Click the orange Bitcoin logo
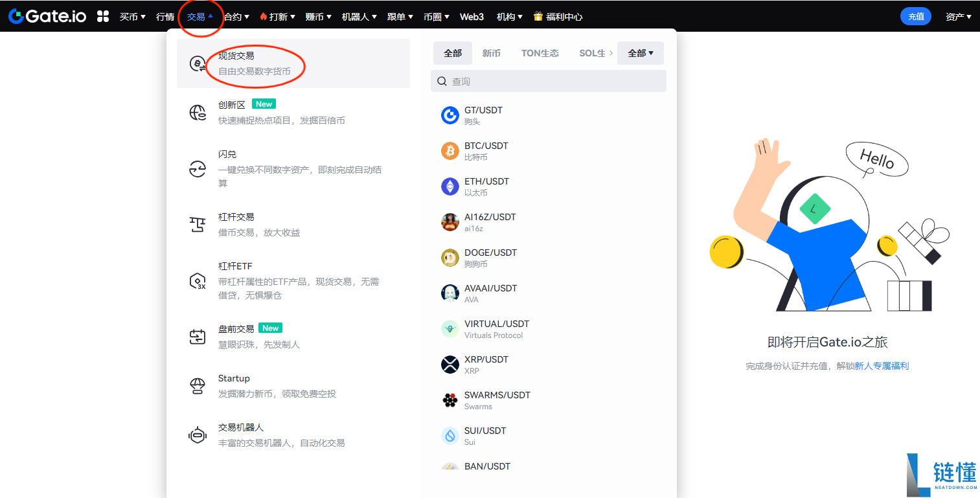This screenshot has width=980, height=498. pos(450,151)
